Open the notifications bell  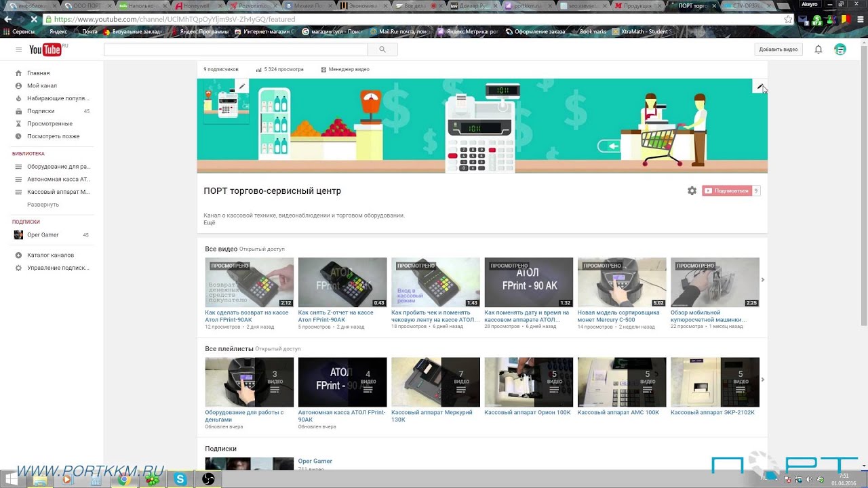[818, 49]
